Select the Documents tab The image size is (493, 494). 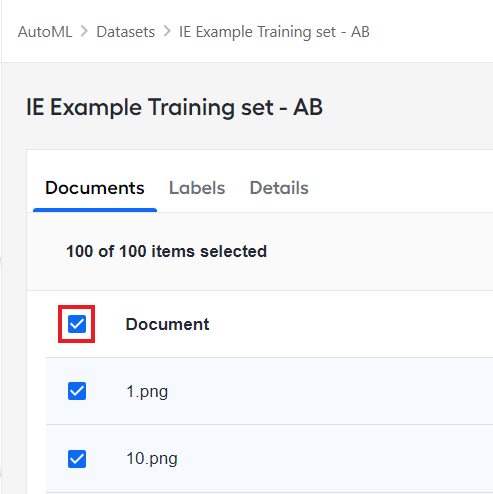[95, 188]
